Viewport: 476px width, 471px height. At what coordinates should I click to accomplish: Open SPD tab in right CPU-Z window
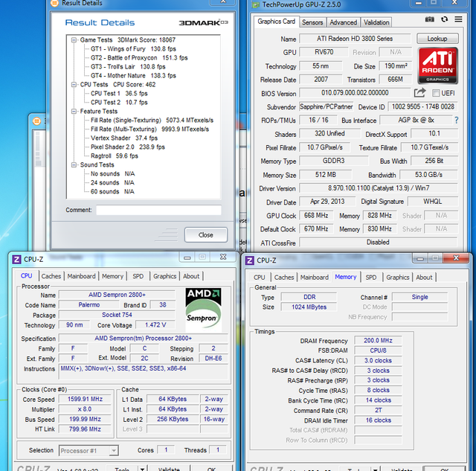(371, 278)
